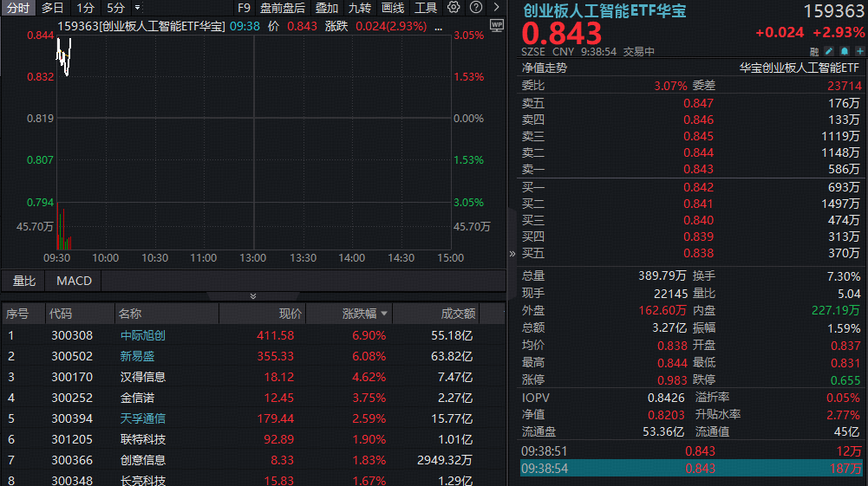Set a price alert with bell icon
Viewport: 868px width, 486px height.
tap(843, 52)
